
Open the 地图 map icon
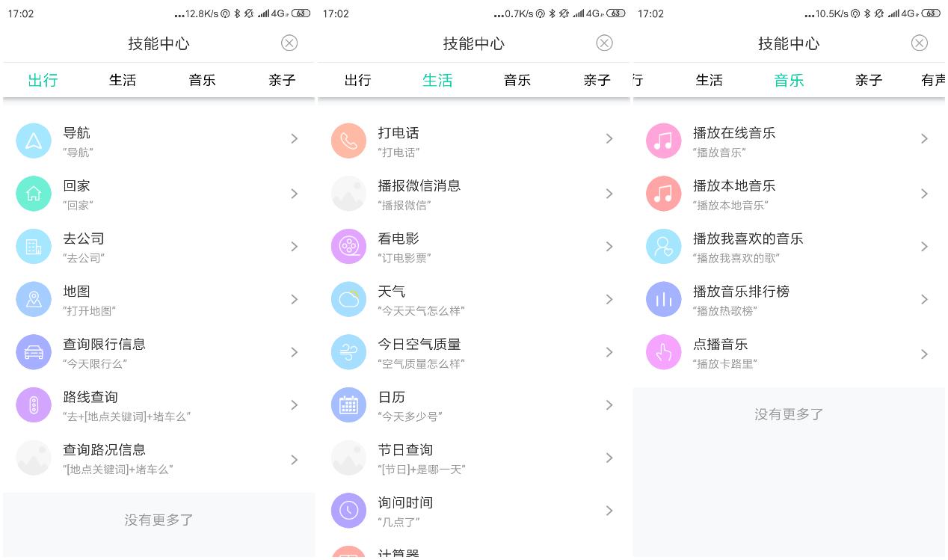pos(34,299)
